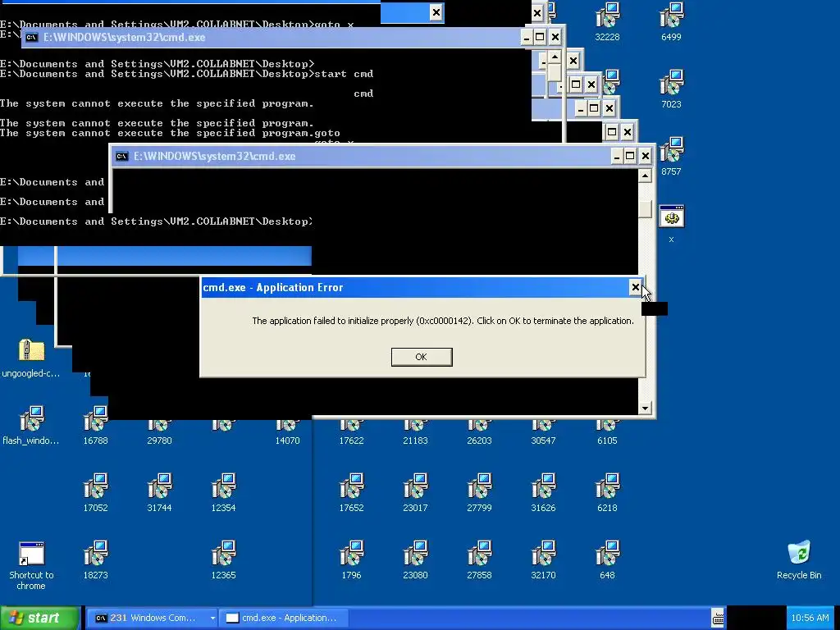Select desktop icon labeled 1796
Screen dimensions: 840x630
click(x=351, y=560)
